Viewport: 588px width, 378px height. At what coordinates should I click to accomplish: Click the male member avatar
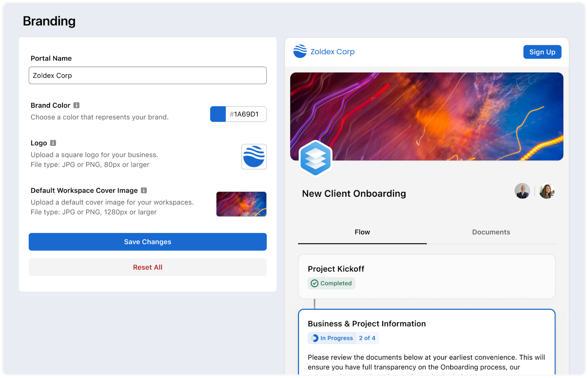(x=522, y=191)
